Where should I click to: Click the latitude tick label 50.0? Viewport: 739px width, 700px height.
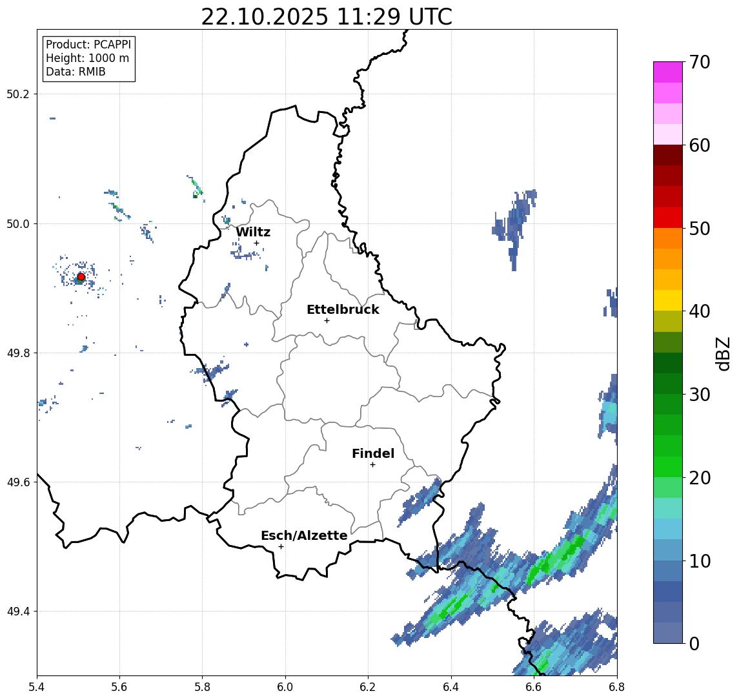tap(18, 223)
